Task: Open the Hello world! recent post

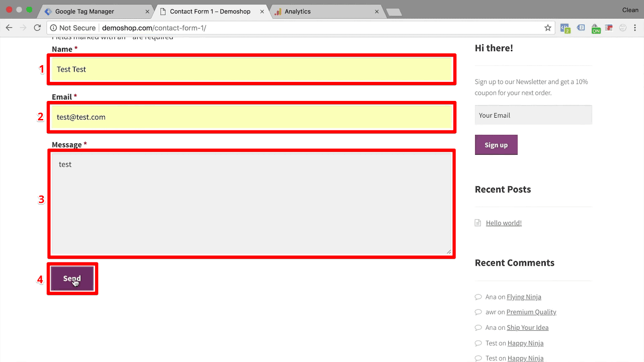Action: point(504,223)
